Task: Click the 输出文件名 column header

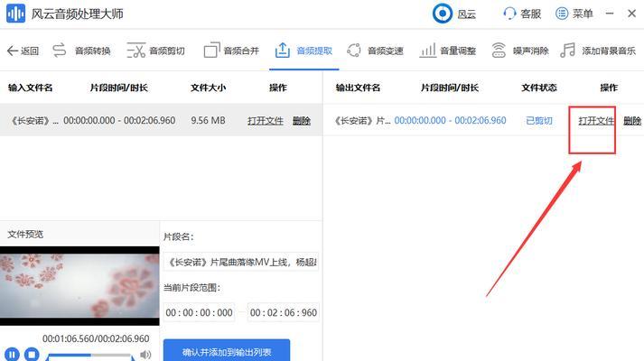Action: click(359, 88)
